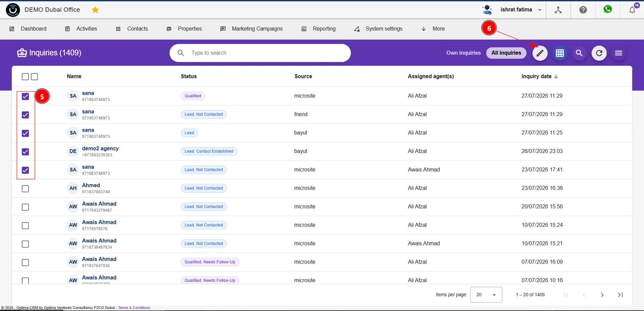The image size is (644, 311).
Task: Click the magnifier icon inside the search box
Action: tap(181, 53)
